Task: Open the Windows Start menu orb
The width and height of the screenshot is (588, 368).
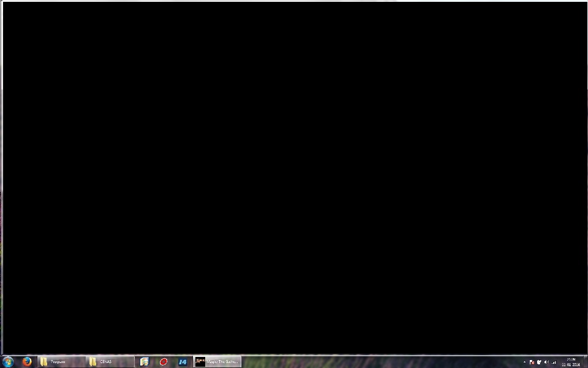Action: click(8, 362)
